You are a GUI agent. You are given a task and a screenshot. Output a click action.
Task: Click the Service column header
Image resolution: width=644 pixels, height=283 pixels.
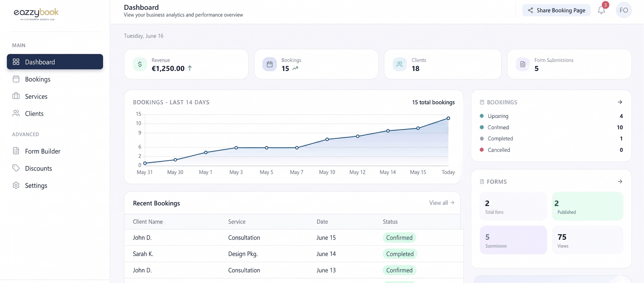pyautogui.click(x=236, y=222)
